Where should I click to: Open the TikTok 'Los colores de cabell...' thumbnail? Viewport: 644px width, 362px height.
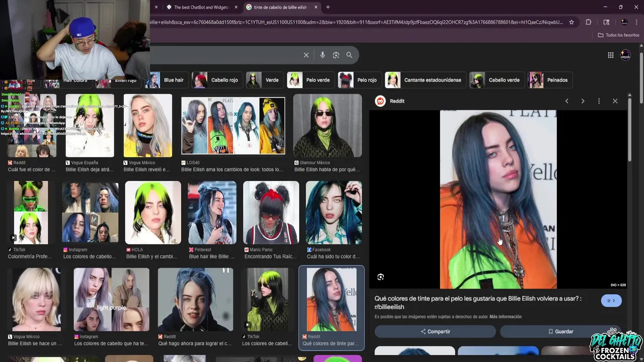[x=268, y=300]
